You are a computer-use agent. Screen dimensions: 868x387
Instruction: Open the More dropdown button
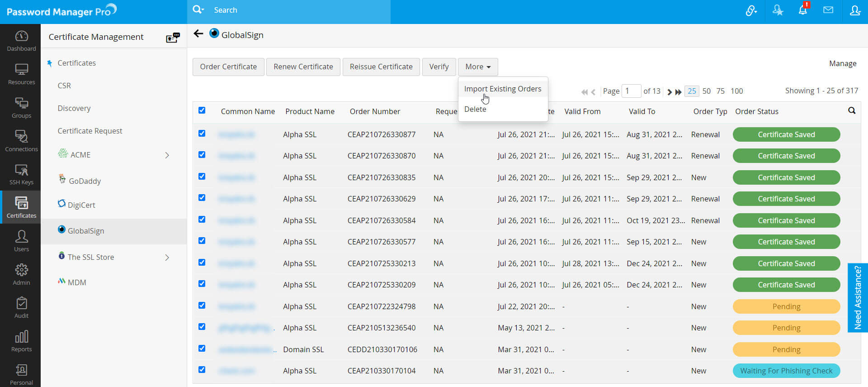coord(478,67)
